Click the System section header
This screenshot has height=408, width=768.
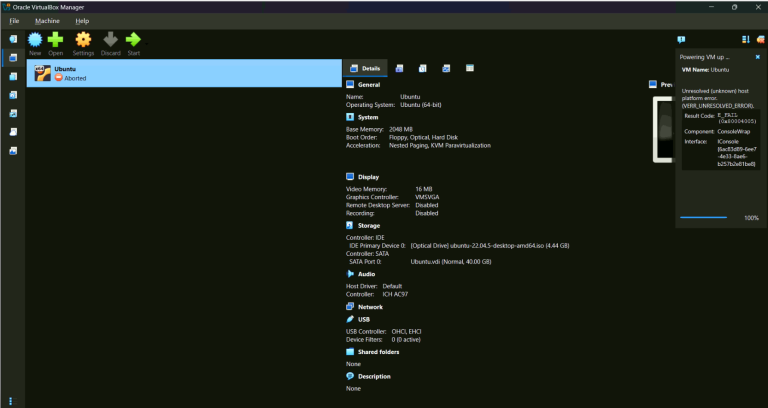tap(368, 117)
